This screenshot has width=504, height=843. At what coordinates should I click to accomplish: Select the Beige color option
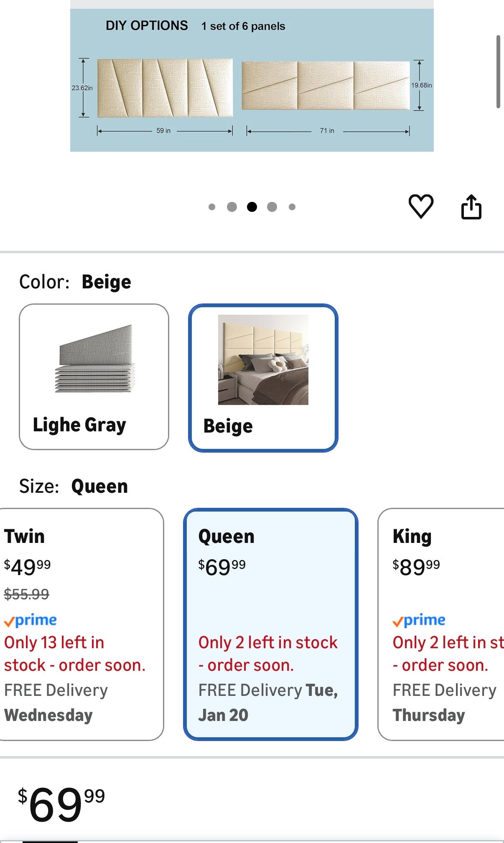263,378
